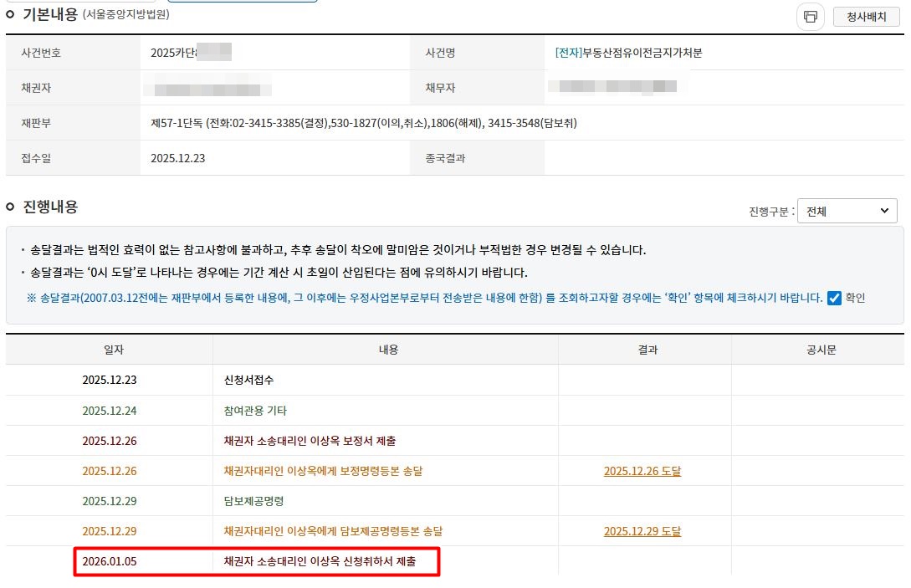This screenshot has height=588, width=911.
Task: Click the 공시문 column header
Action: pos(817,350)
